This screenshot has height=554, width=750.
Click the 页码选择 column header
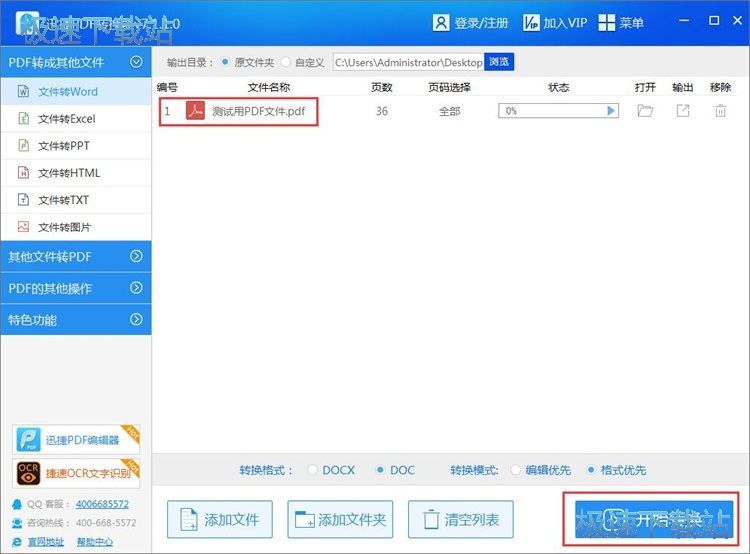coord(450,87)
